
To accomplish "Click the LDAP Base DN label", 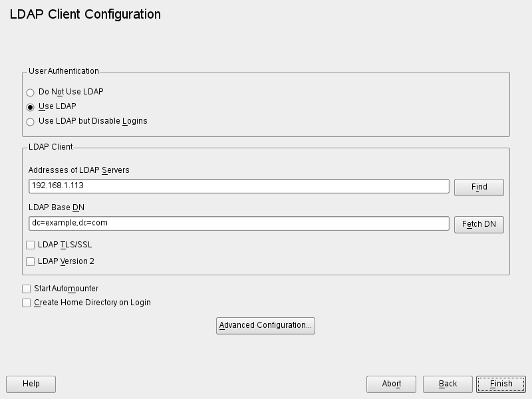I will 57,207.
